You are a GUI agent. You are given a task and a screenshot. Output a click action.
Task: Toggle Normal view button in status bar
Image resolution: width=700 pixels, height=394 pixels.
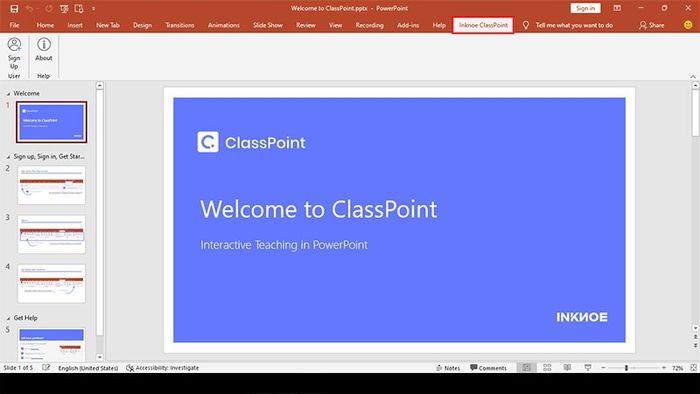(527, 368)
